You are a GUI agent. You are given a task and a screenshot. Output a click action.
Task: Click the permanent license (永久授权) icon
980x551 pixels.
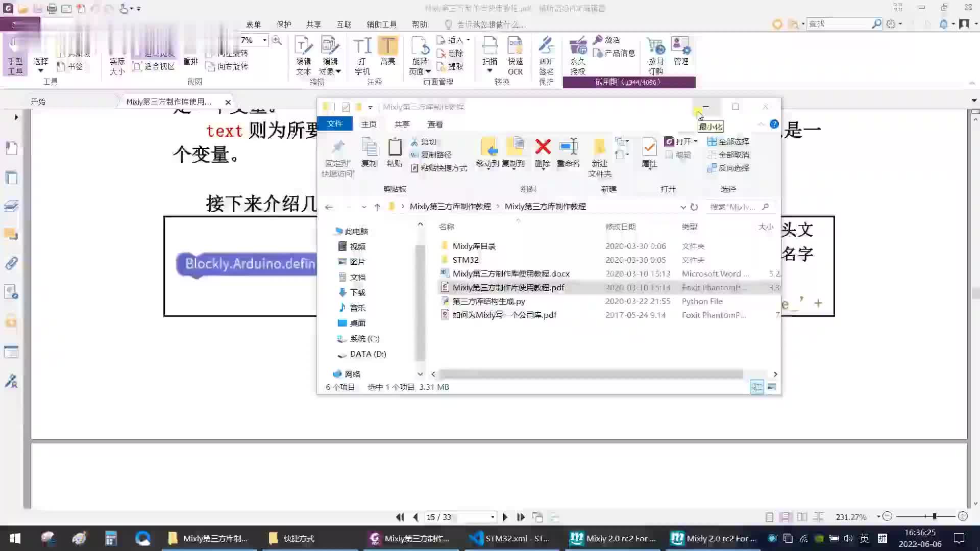[x=578, y=56]
